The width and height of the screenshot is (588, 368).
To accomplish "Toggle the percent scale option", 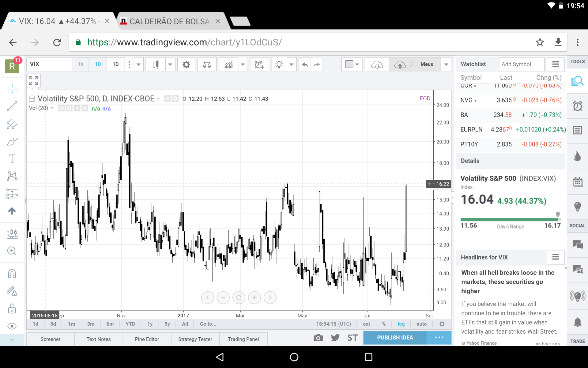I will click(x=384, y=324).
